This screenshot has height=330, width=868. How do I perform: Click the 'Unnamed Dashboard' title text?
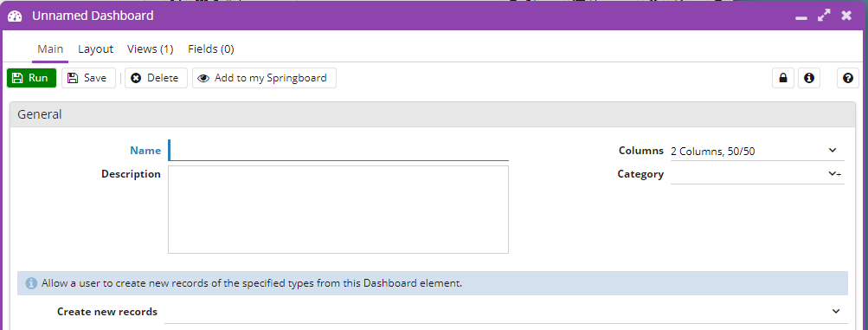(93, 16)
